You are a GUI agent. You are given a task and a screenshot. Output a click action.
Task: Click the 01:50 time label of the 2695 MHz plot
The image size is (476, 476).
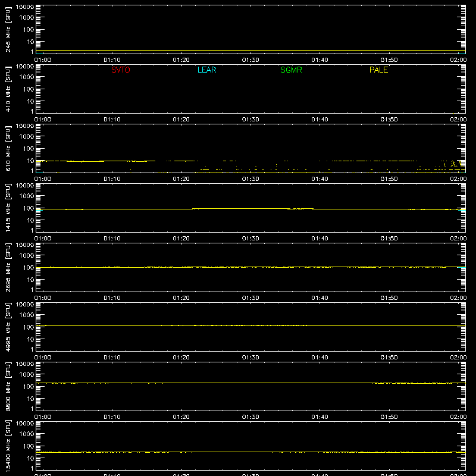(389, 298)
